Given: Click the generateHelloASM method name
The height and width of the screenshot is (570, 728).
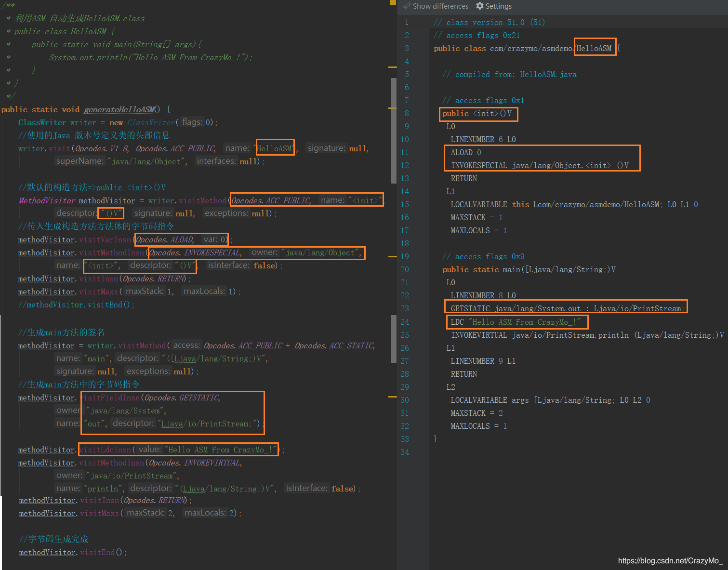Looking at the screenshot, I should pyautogui.click(x=119, y=110).
